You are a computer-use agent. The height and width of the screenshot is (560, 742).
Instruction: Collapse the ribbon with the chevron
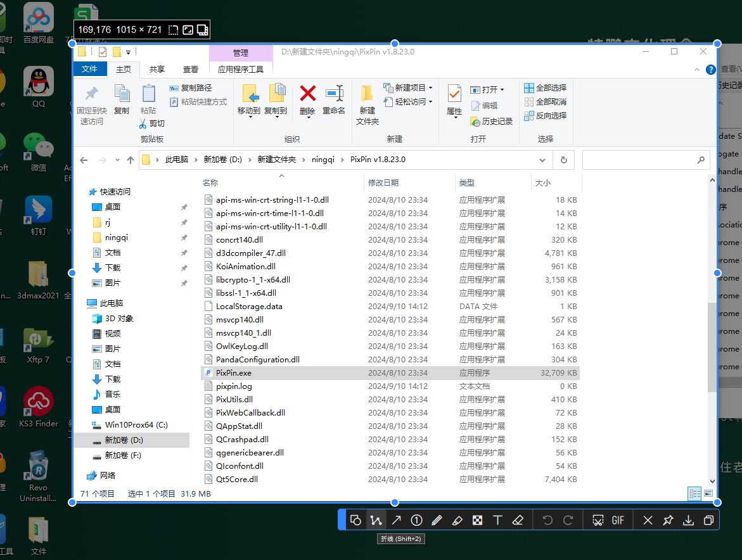(x=696, y=70)
